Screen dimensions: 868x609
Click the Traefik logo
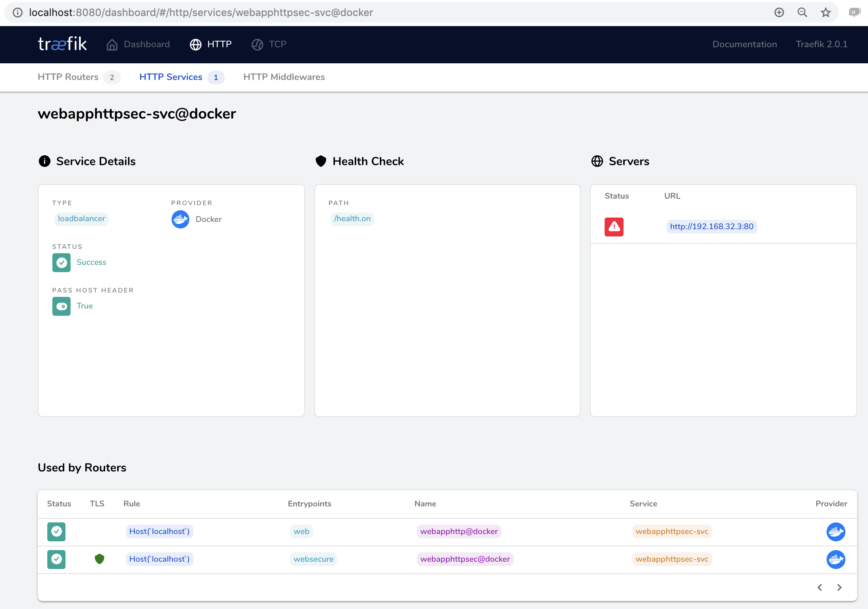[62, 44]
